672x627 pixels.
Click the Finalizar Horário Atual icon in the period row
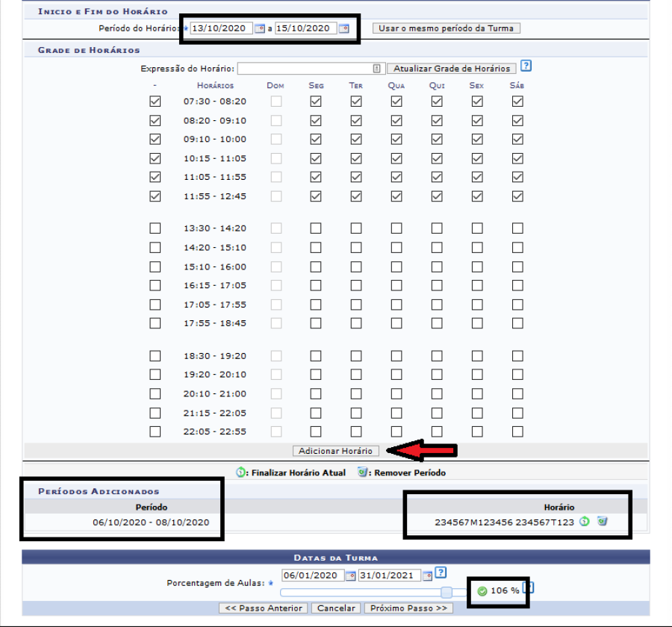point(585,522)
